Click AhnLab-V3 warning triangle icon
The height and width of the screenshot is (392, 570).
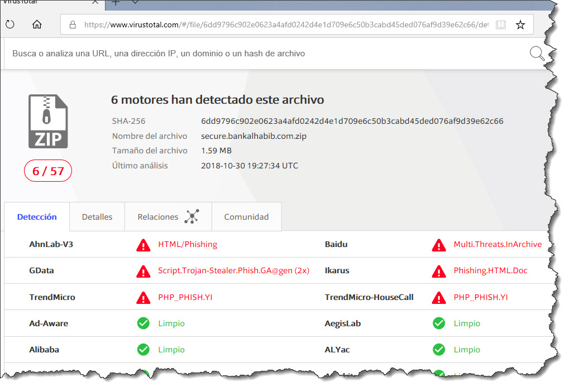click(143, 245)
